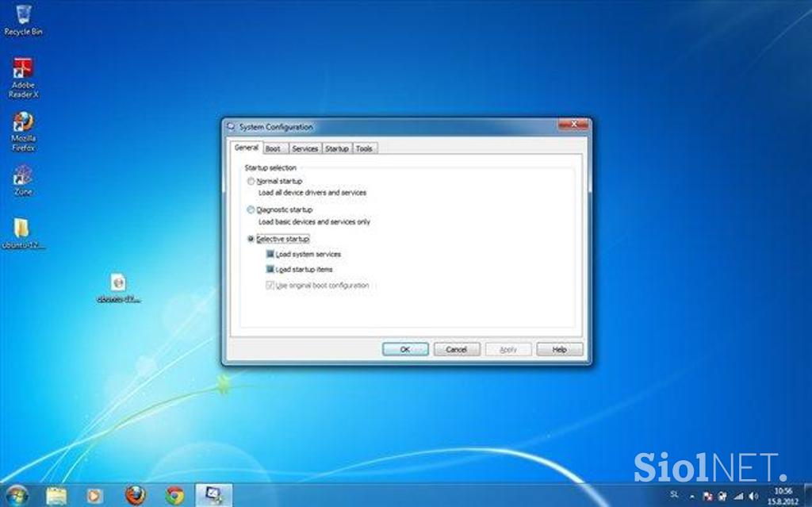Choose the Diagnostic startup radio button
Viewport: 812px width, 507px height.
(251, 210)
